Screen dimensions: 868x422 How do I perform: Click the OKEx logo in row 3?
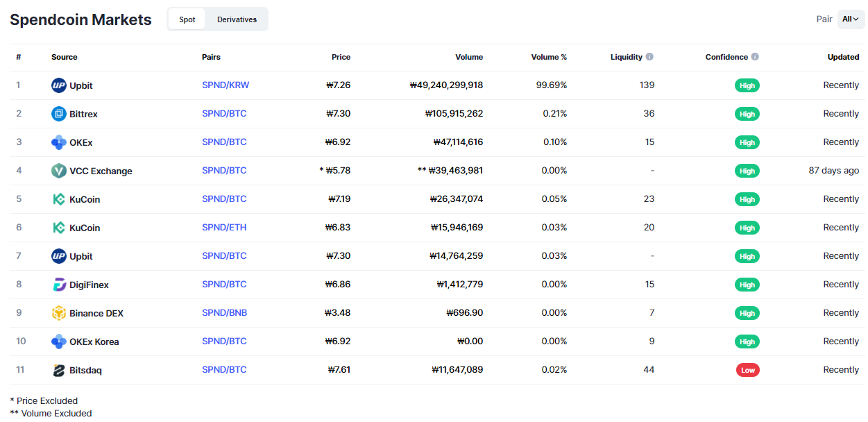pyautogui.click(x=59, y=142)
